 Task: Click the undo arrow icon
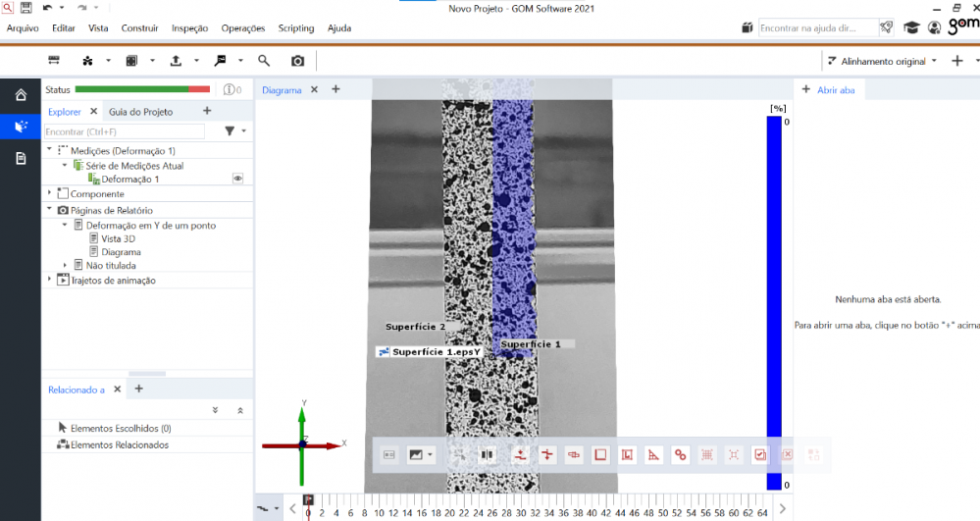coord(47,8)
